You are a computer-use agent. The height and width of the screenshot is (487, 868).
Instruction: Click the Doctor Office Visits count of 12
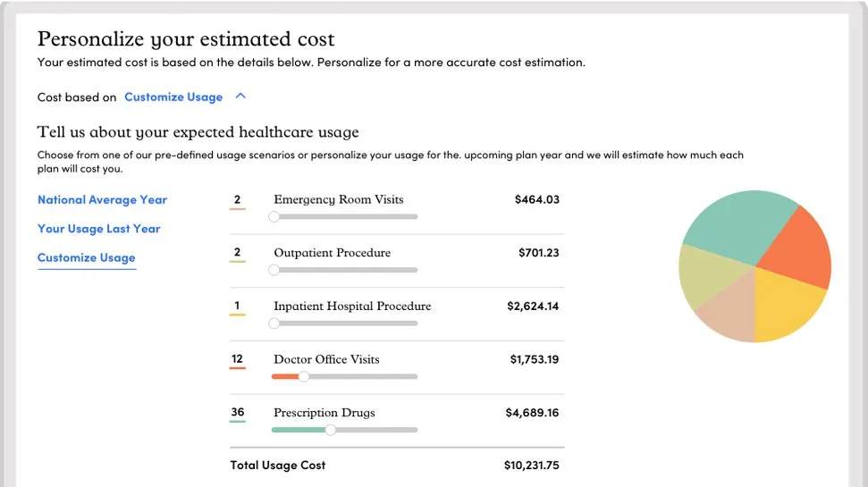(x=237, y=359)
